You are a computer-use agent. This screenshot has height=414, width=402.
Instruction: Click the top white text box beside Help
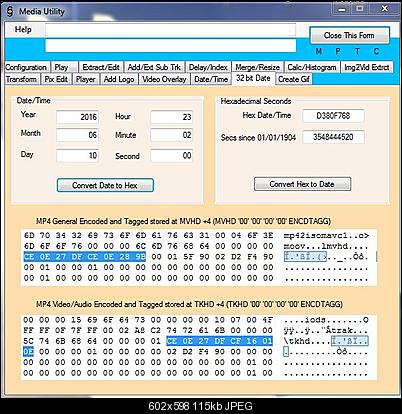point(170,30)
